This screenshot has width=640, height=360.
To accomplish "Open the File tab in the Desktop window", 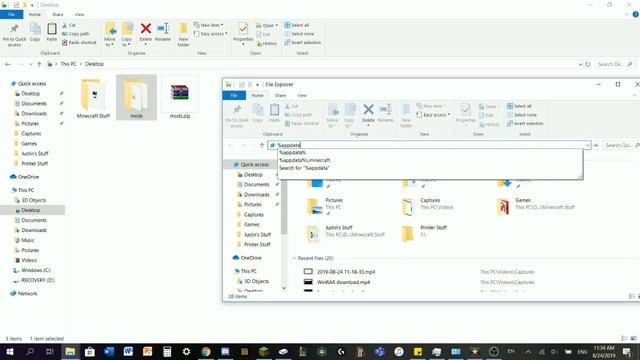I will (11, 14).
